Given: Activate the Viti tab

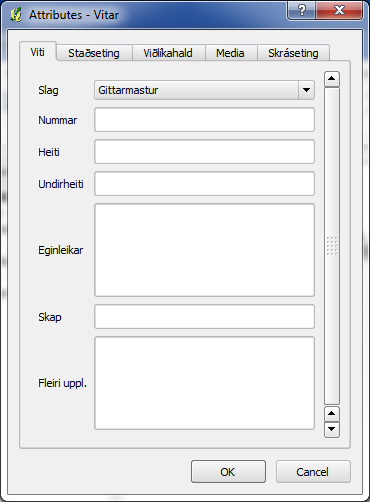Looking at the screenshot, I should [38, 52].
